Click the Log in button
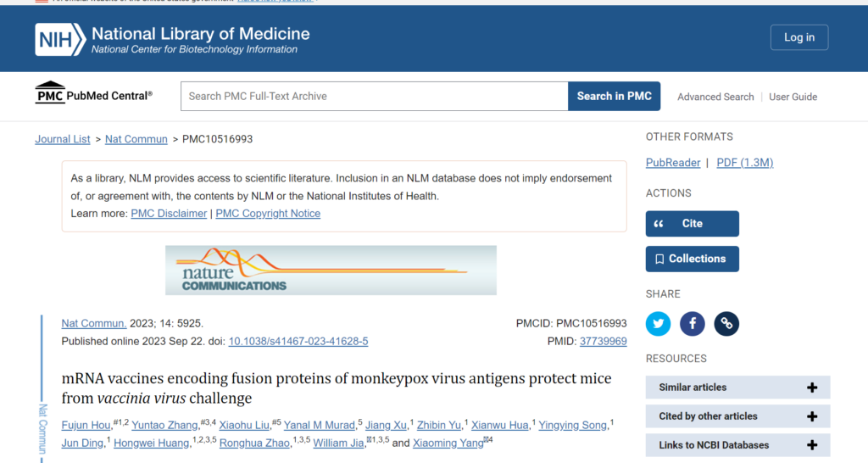868x463 pixels. click(798, 37)
